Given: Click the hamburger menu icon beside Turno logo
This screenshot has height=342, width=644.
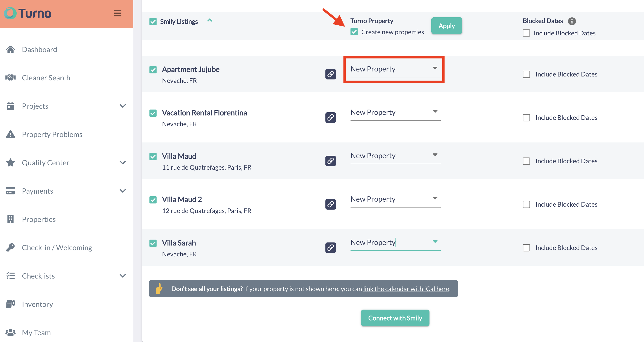Looking at the screenshot, I should click(x=118, y=13).
